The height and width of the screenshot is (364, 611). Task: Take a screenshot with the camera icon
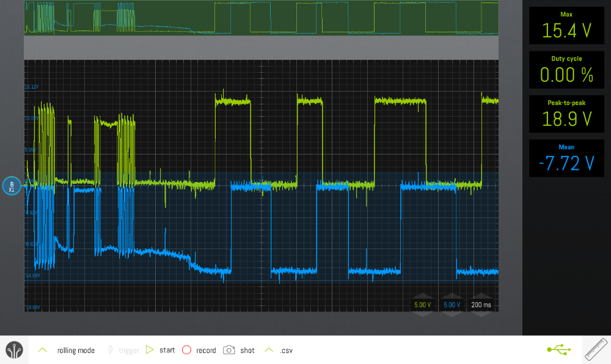point(229,350)
